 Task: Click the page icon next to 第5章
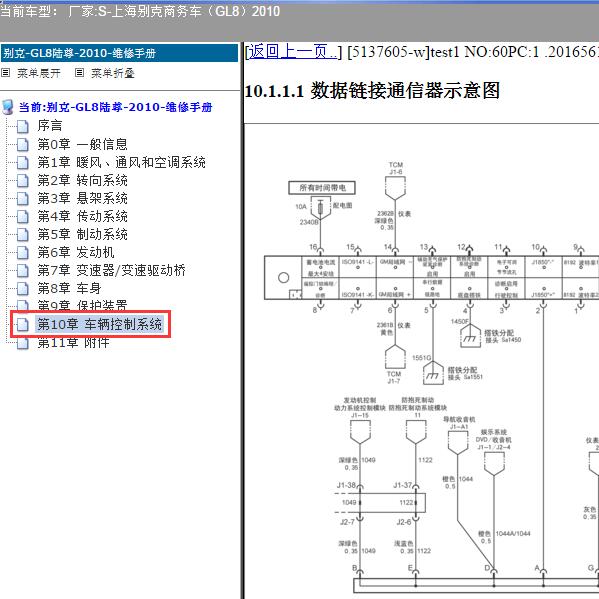[x=23, y=234]
